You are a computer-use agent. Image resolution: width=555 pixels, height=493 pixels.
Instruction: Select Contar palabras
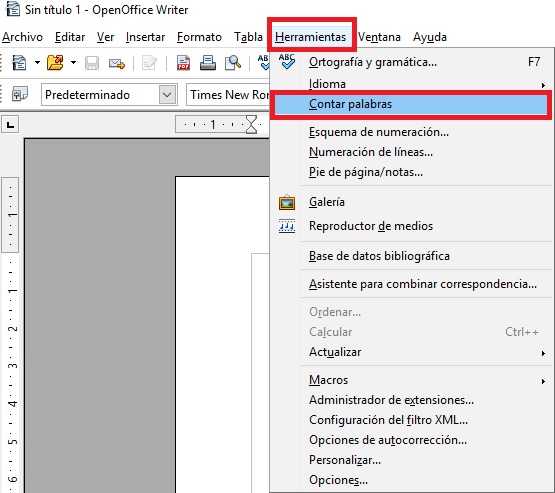pyautogui.click(x=411, y=104)
